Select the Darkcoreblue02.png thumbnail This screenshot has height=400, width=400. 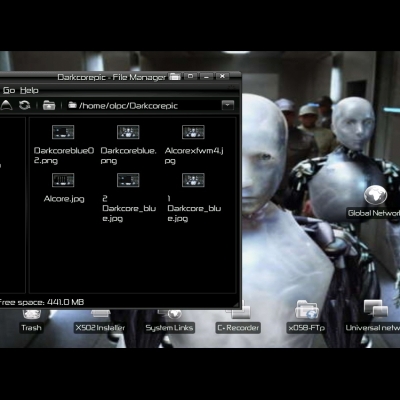[x=63, y=132]
